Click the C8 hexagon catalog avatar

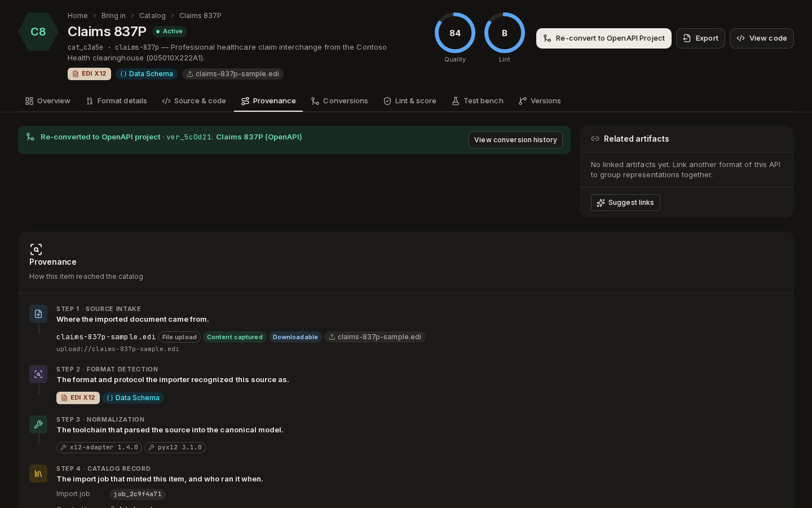click(x=38, y=32)
